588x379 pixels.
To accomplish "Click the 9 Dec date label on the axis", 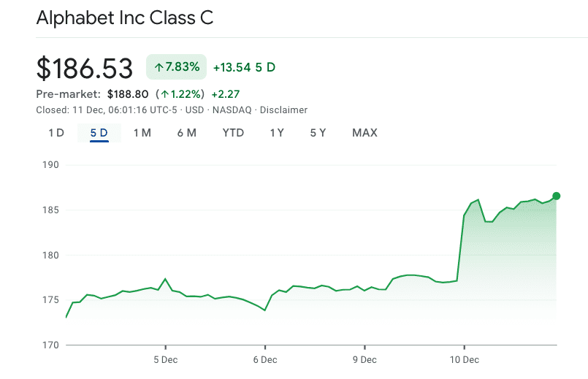I will coord(364,360).
